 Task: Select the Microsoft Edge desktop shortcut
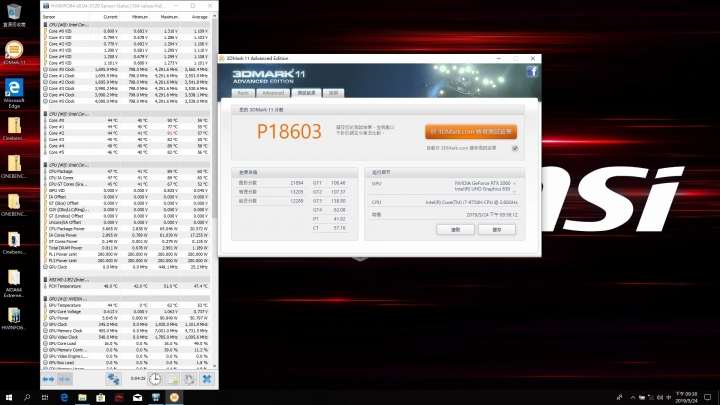14,93
